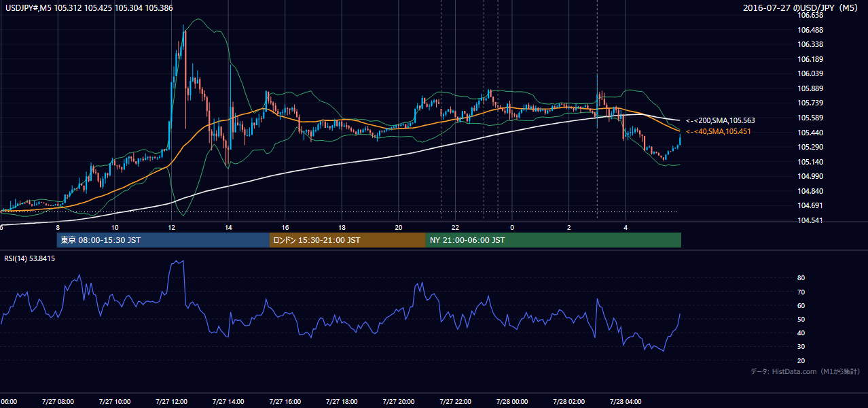
Task: Click the 104.691 price axis label
Action: (811, 205)
